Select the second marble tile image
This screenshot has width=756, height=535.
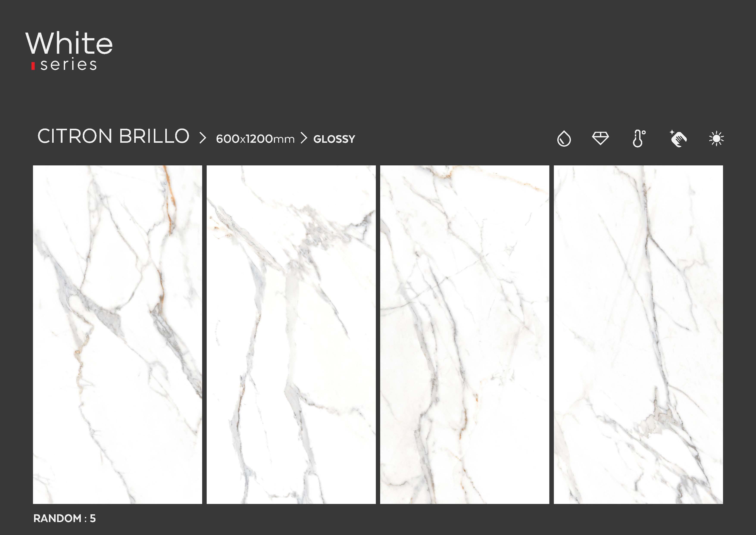pos(291,334)
